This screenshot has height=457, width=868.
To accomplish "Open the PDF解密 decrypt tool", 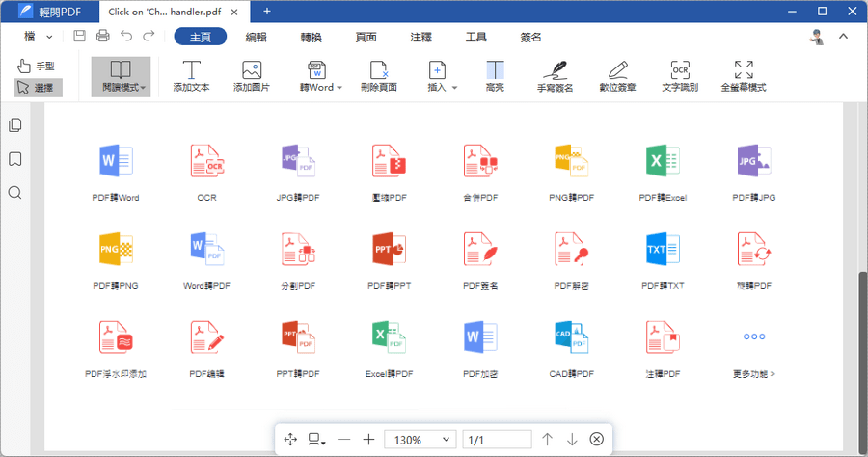I will point(571,260).
